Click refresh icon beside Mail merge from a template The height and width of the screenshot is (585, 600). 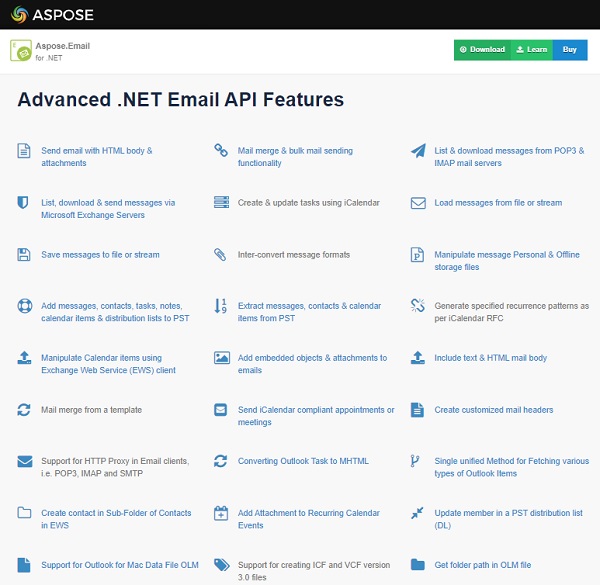coord(24,409)
